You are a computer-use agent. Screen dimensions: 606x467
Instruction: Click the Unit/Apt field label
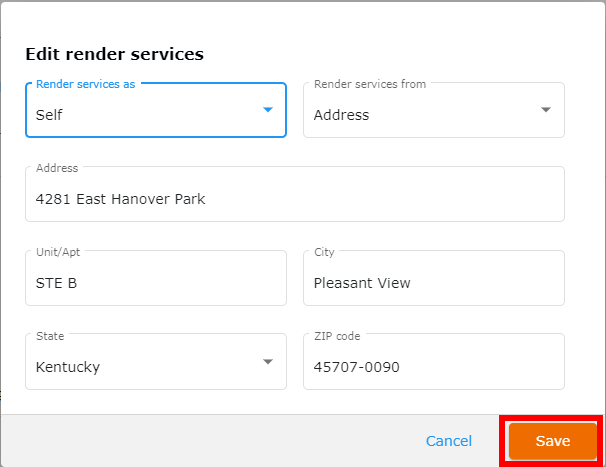click(x=58, y=252)
